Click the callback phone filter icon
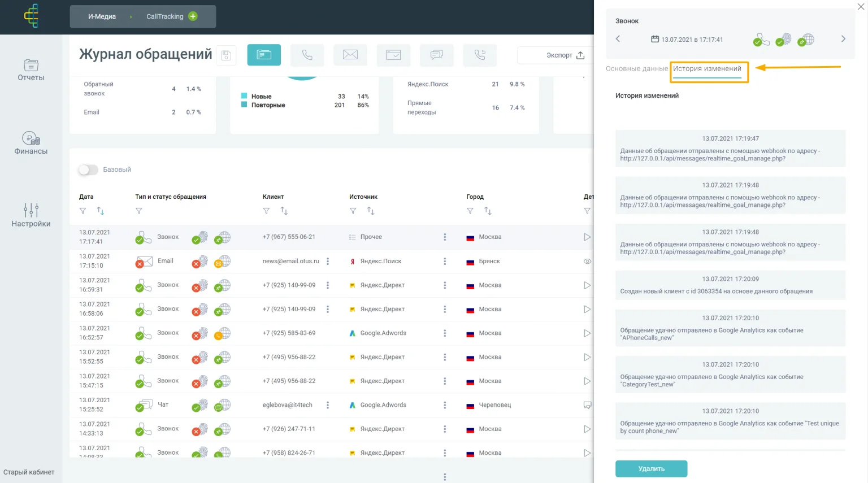868x483 pixels. tap(480, 55)
